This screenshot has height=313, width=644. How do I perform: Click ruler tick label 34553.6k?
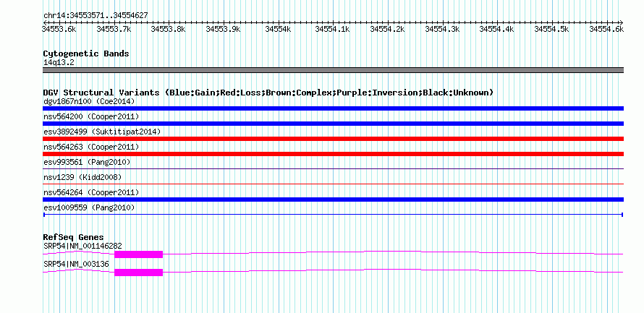tap(59, 29)
